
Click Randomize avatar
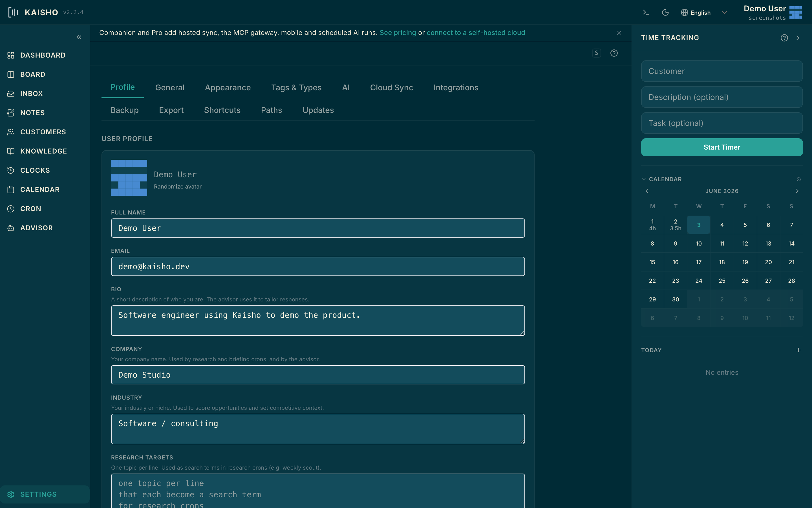coord(178,187)
